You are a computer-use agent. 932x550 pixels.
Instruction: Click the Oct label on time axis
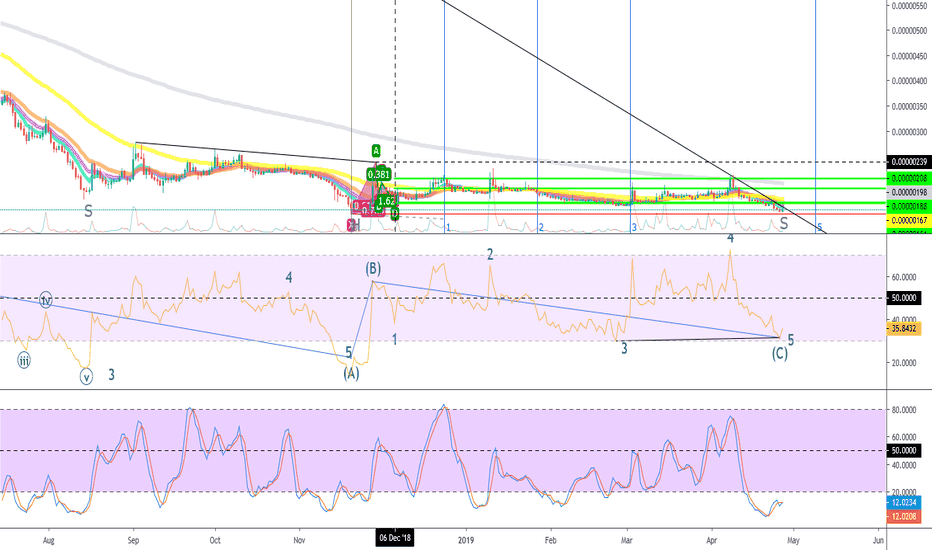tap(215, 540)
